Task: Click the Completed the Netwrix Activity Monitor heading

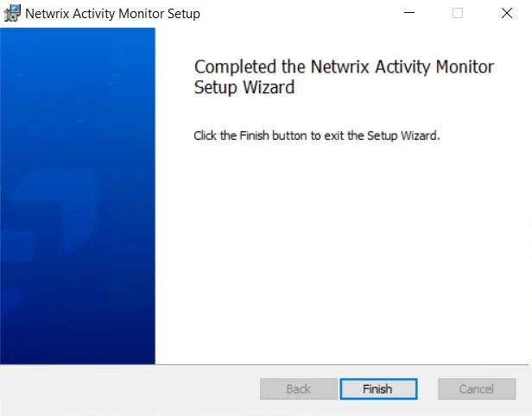Action: [x=344, y=66]
